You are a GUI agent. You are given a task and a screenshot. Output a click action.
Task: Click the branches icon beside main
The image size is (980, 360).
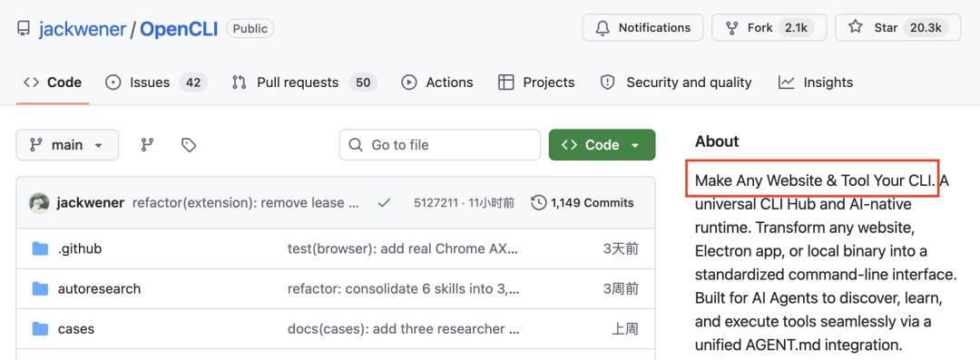(x=148, y=145)
